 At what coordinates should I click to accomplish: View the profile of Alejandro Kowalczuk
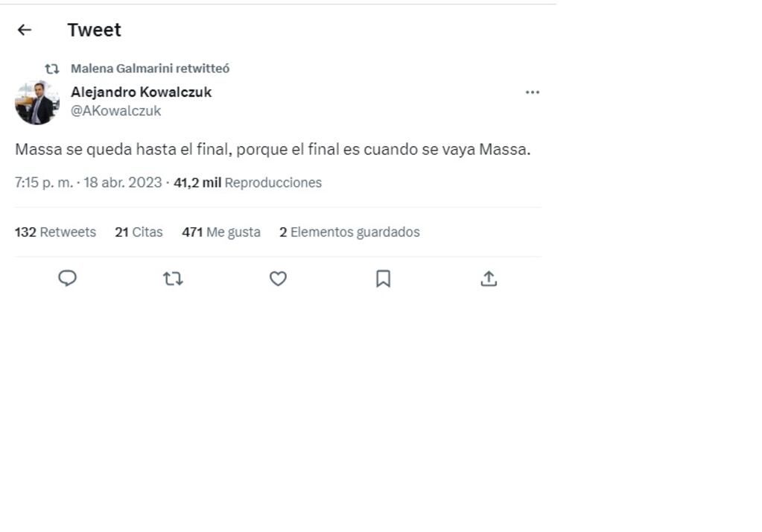[141, 92]
